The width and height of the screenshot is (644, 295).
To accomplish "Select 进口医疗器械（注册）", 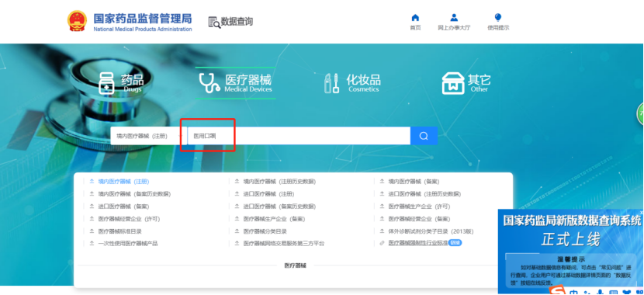I will coord(269,194).
